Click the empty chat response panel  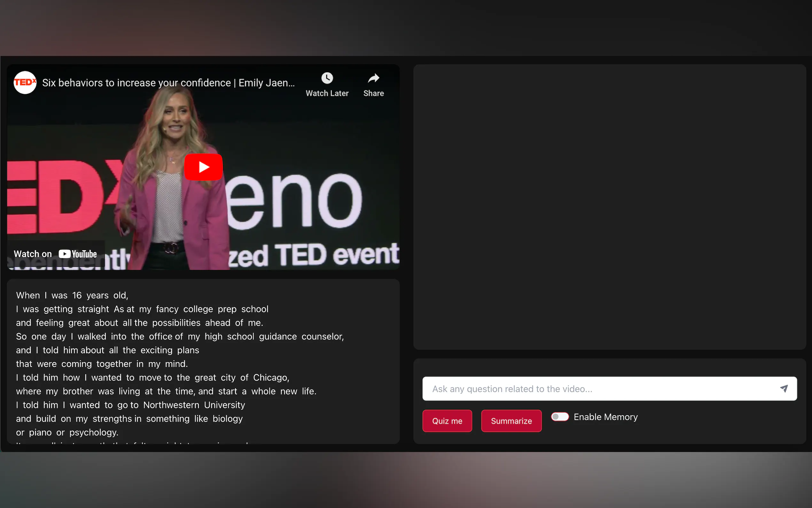click(x=609, y=207)
